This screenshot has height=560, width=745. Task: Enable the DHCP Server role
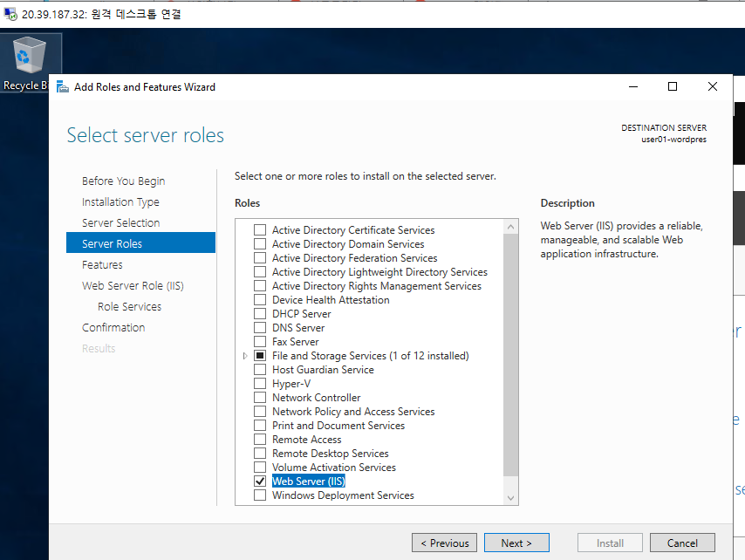click(260, 313)
